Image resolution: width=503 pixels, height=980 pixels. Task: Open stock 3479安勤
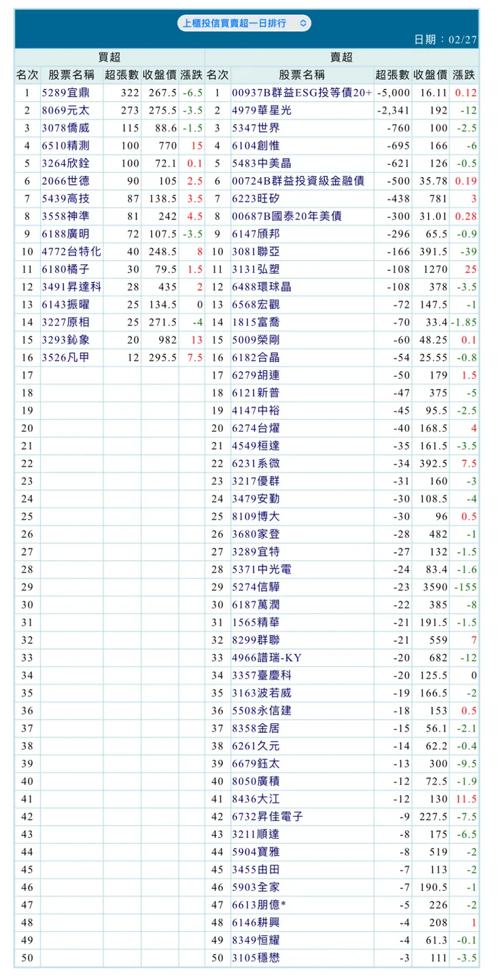click(x=256, y=498)
